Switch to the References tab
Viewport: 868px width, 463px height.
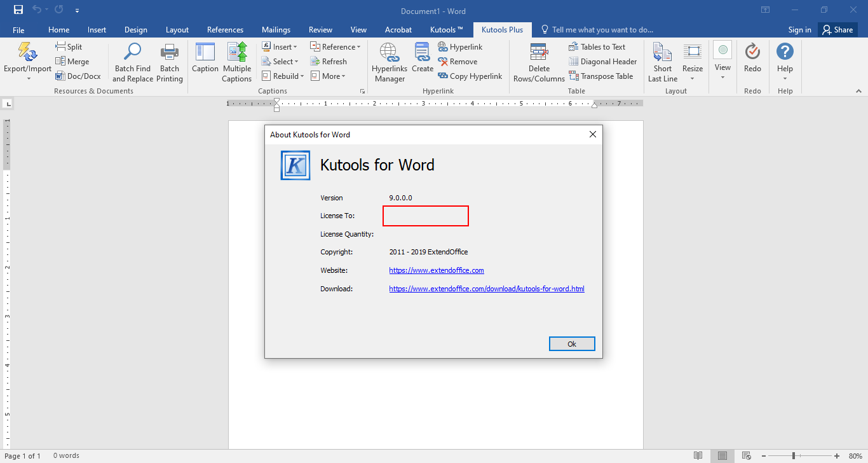tap(225, 30)
